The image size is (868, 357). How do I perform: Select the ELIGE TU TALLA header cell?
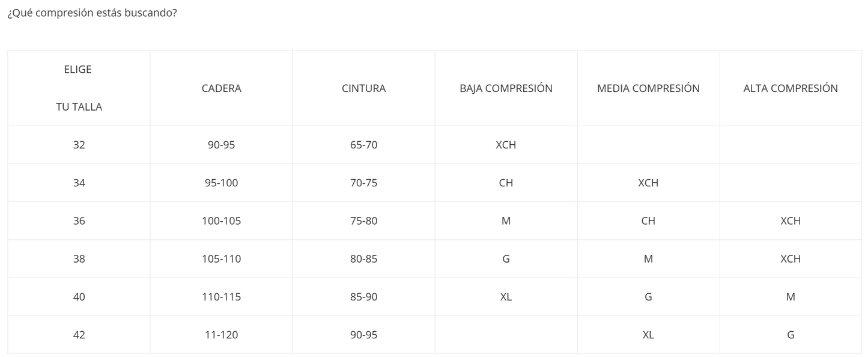(79, 88)
